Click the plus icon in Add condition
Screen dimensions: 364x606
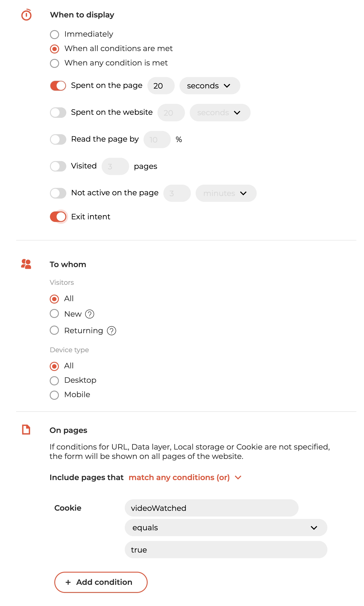[x=68, y=582]
